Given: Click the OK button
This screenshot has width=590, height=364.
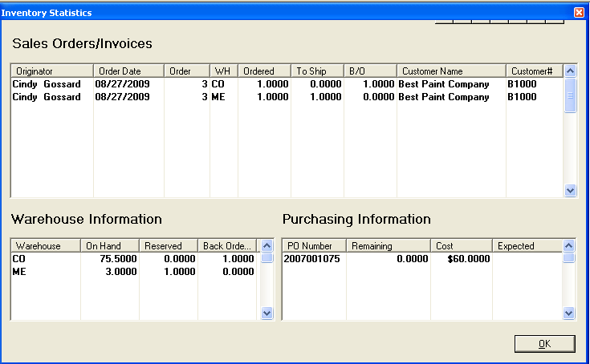Looking at the screenshot, I should (x=545, y=344).
